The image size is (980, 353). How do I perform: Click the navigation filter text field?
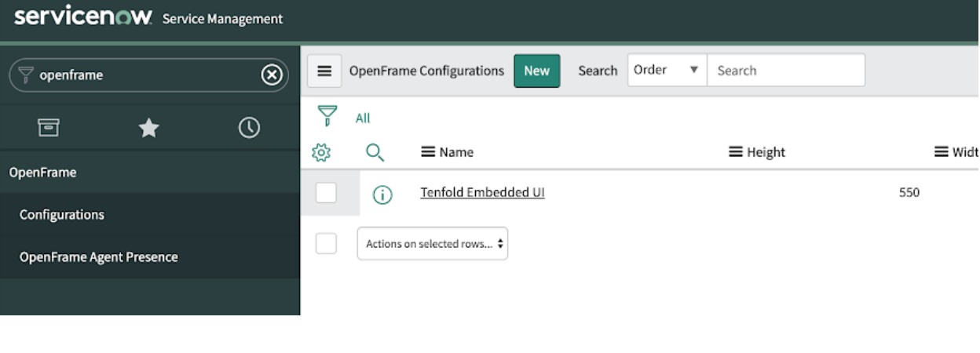click(x=148, y=75)
